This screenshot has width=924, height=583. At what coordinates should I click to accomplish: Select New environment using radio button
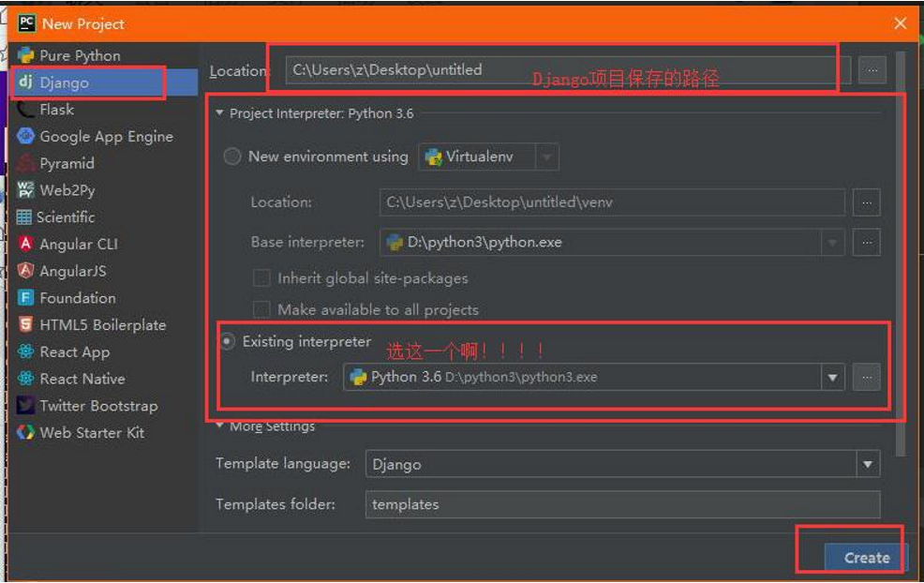pos(232,157)
